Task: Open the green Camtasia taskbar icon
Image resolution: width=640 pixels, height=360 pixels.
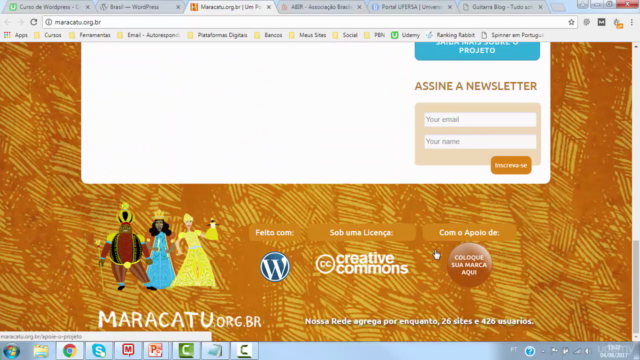Action: pos(186,351)
